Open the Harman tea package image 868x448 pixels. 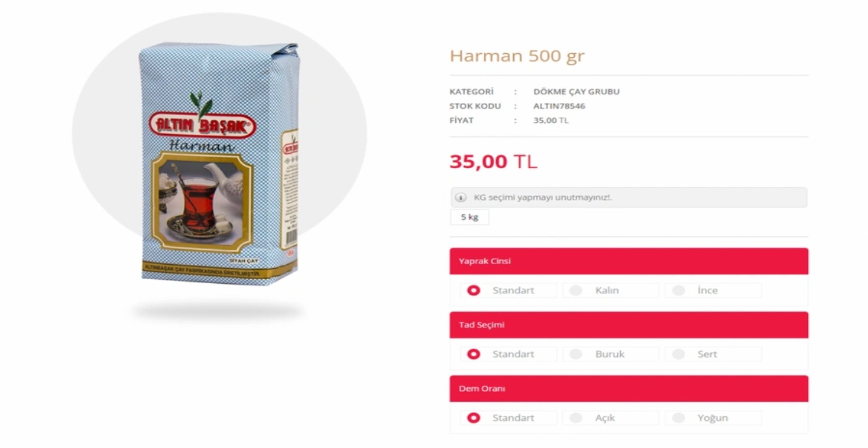[219, 164]
